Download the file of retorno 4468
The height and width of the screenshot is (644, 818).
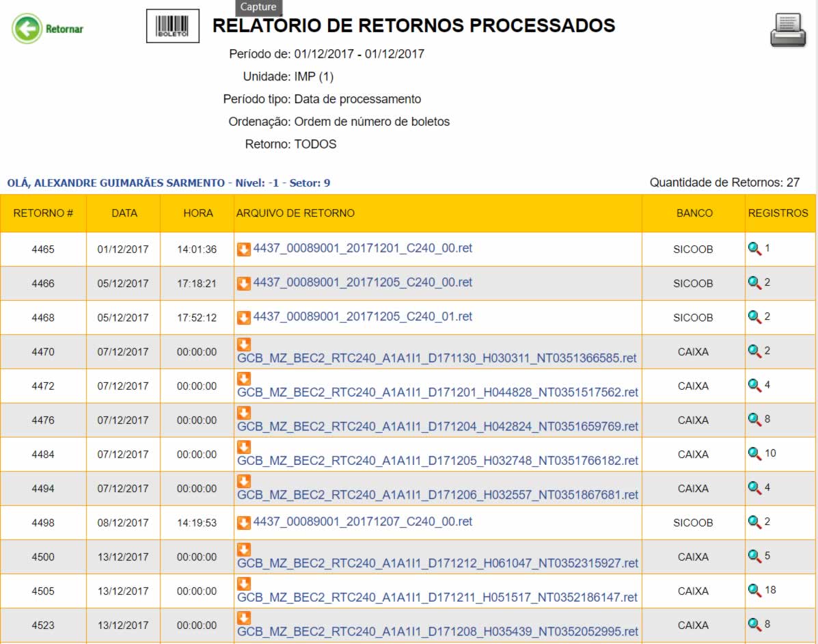click(x=244, y=317)
